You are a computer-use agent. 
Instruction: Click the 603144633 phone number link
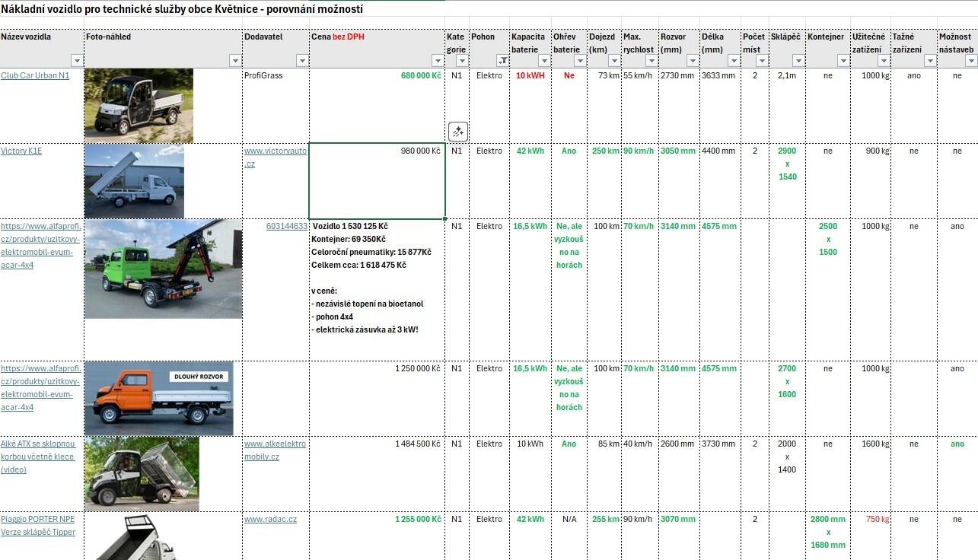[287, 226]
